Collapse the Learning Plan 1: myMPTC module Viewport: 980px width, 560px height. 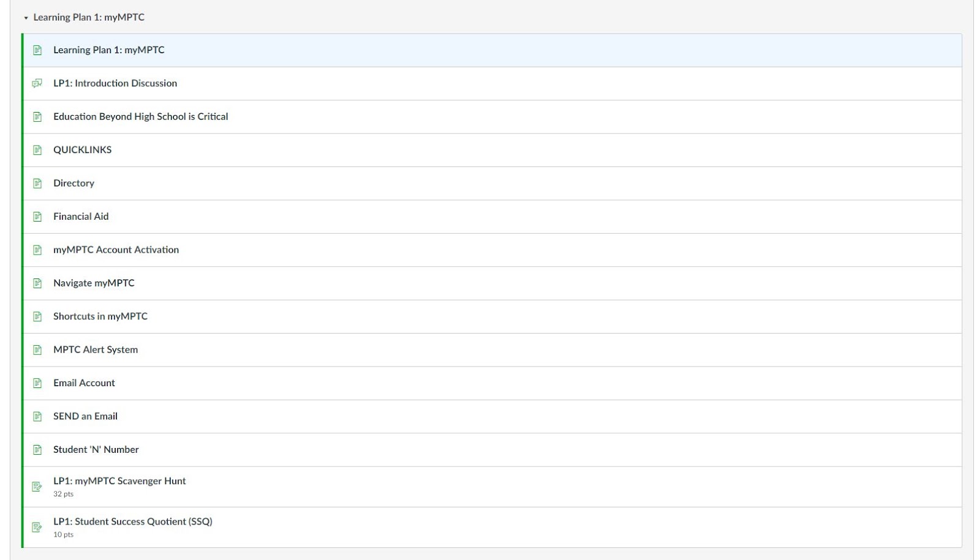(26, 18)
